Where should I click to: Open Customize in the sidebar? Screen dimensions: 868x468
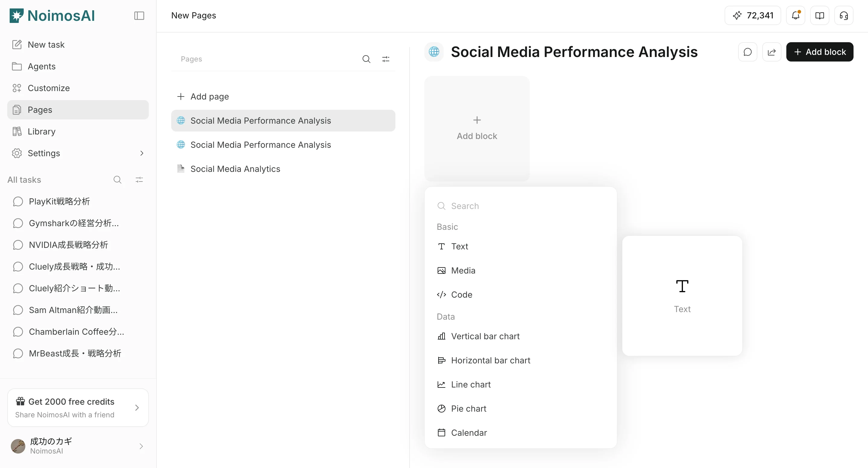78,88
